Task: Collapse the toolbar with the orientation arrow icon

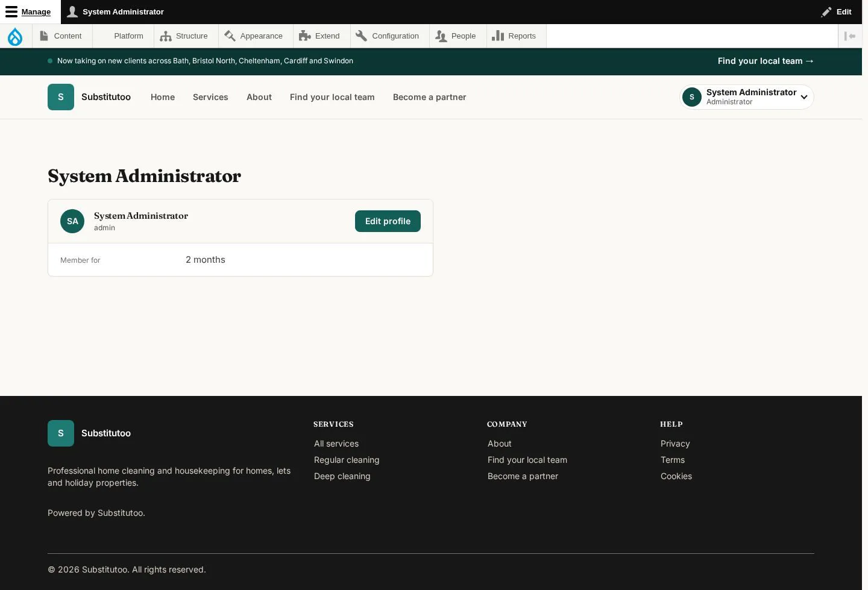Action: click(x=850, y=36)
